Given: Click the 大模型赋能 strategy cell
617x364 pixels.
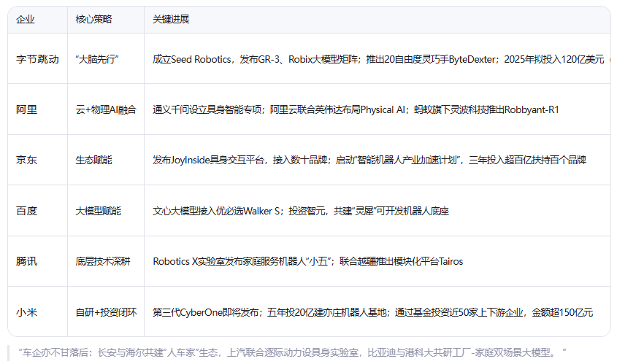Looking at the screenshot, I should click(x=98, y=211).
